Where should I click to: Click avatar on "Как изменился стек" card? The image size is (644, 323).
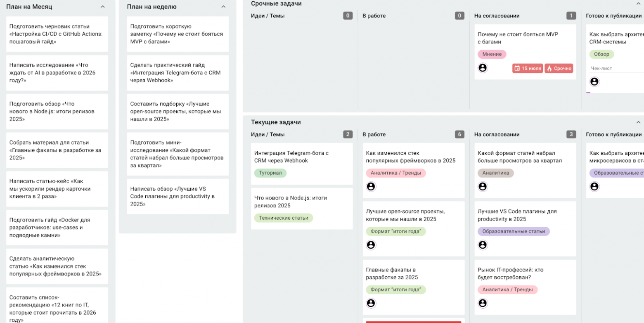[x=371, y=187]
